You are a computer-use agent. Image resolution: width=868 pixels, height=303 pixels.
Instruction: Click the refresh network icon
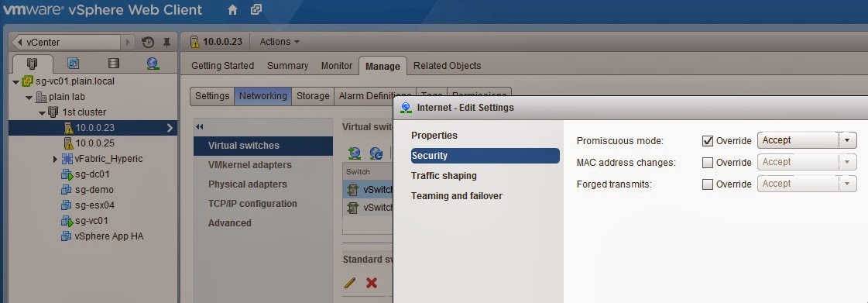tap(376, 153)
